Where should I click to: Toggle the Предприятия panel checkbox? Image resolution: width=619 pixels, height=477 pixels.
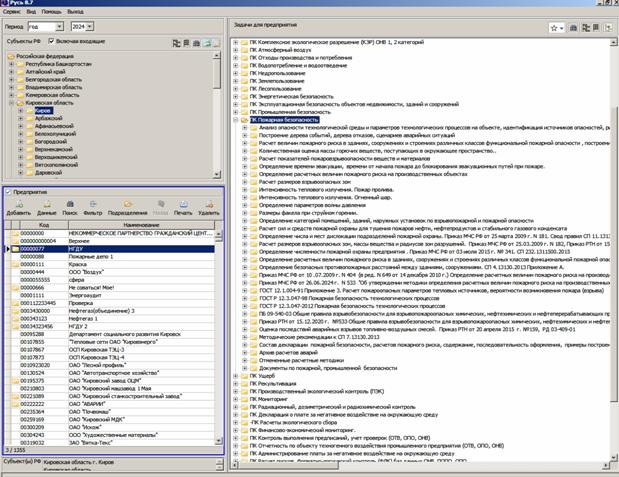click(x=8, y=191)
